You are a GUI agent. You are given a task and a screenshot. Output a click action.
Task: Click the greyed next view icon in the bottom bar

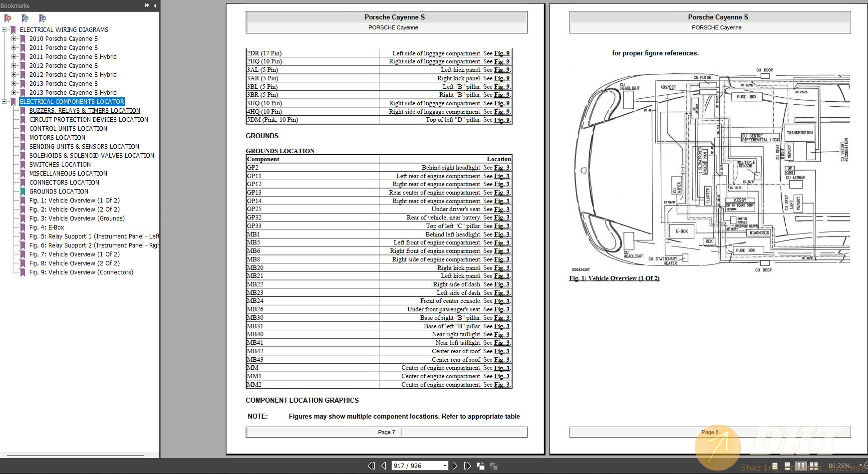click(494, 466)
